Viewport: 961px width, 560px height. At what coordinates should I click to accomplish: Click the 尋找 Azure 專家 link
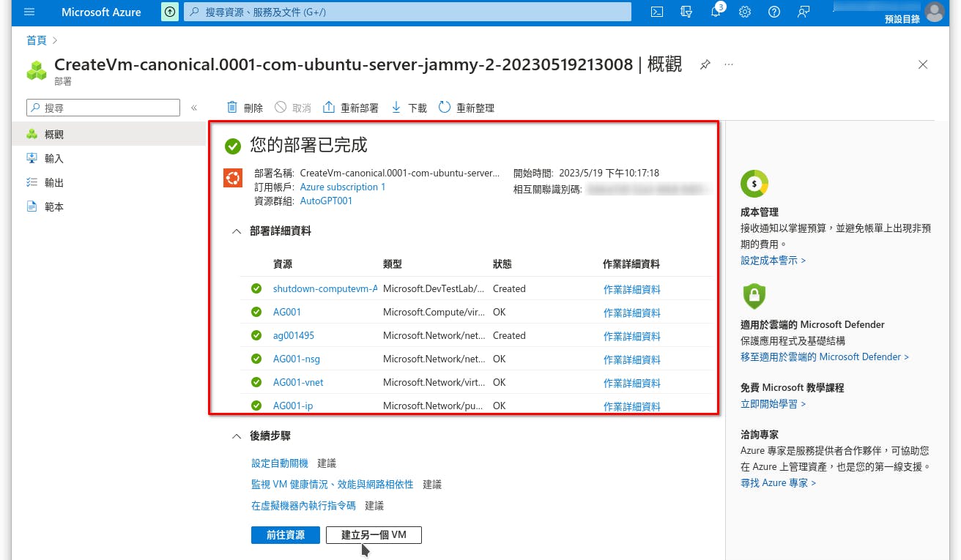(x=778, y=483)
